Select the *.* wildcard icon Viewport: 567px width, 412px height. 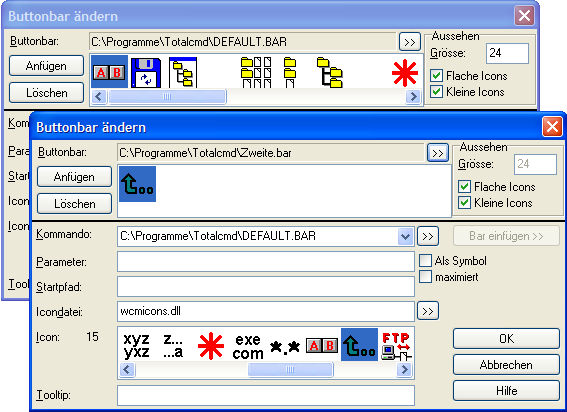pos(285,347)
